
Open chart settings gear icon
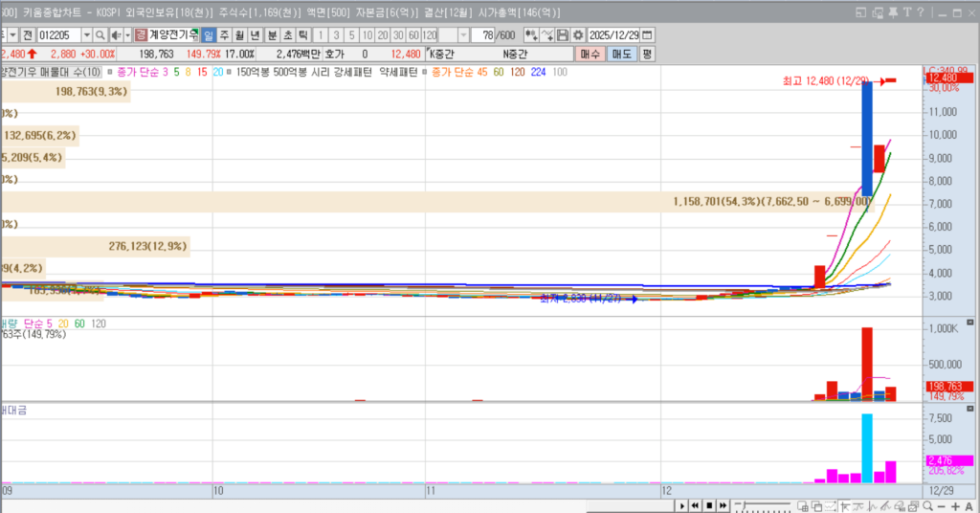point(577,34)
